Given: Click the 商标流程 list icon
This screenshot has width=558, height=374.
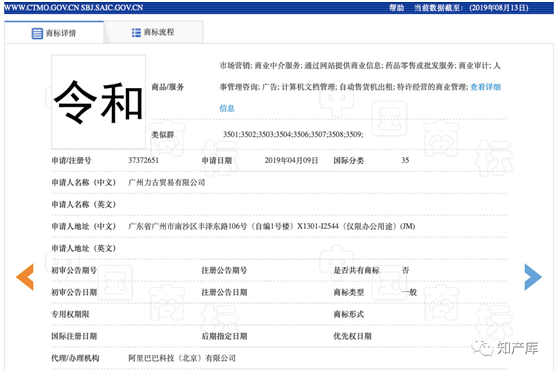Looking at the screenshot, I should point(136,33).
